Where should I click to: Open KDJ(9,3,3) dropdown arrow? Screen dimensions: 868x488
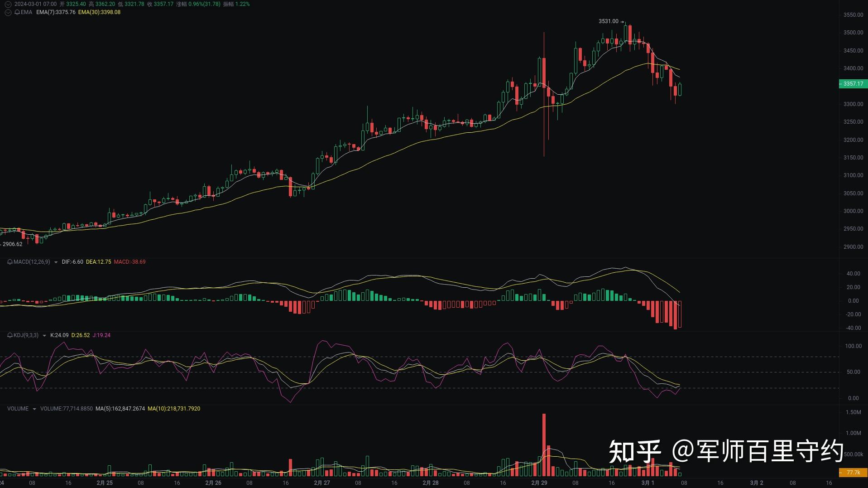tap(44, 336)
